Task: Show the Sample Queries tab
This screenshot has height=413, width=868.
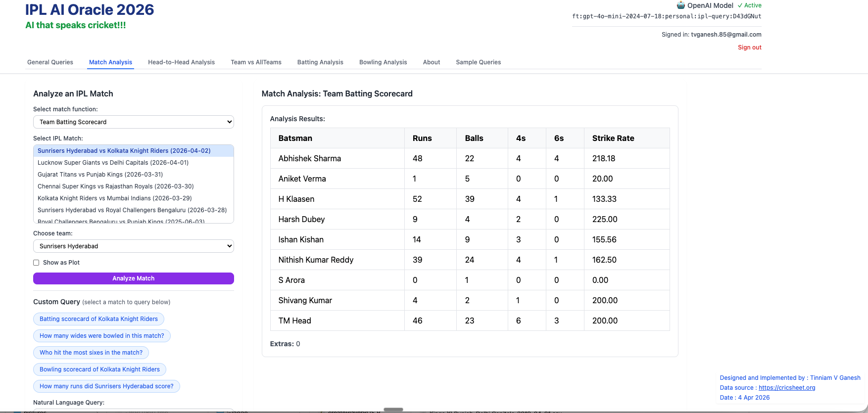Action: pos(478,62)
